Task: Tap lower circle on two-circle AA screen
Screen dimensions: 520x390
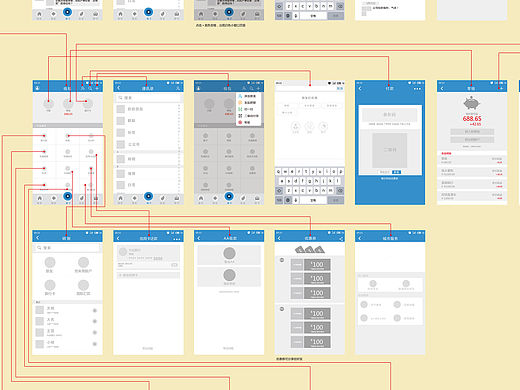Action: [x=229, y=275]
